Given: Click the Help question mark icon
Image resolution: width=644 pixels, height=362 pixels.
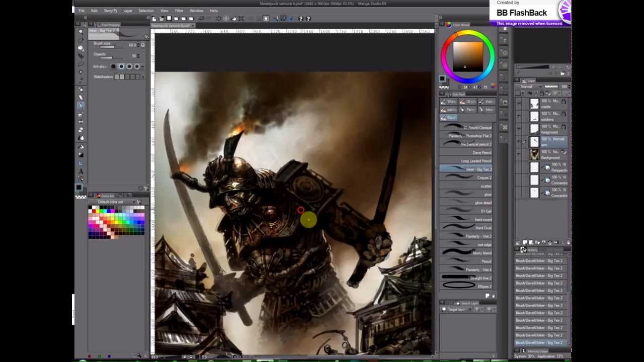Looking at the screenshot, I should pos(301,19).
